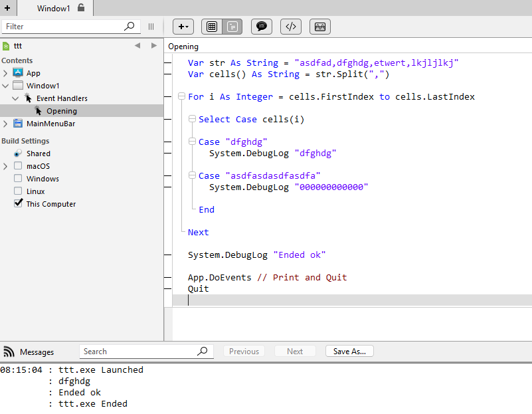532x414 pixels.
Task: Enable the Windows build target checkbox
Action: tap(18, 179)
